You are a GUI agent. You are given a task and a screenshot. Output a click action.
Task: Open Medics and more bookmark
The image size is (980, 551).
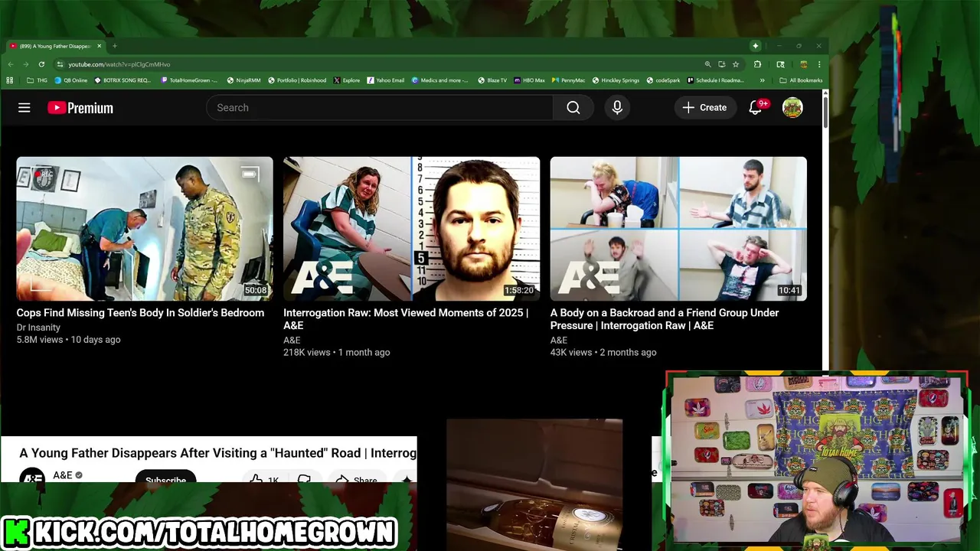click(x=440, y=80)
